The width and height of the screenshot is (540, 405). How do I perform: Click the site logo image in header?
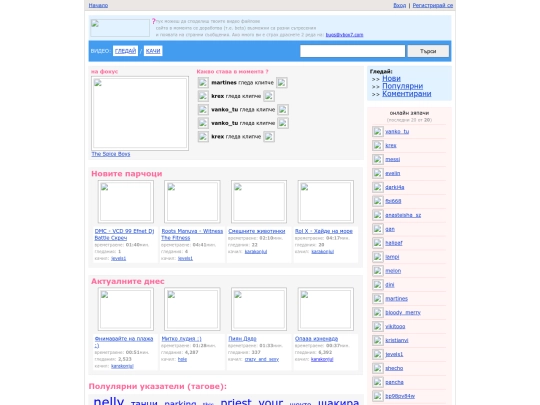120,28
